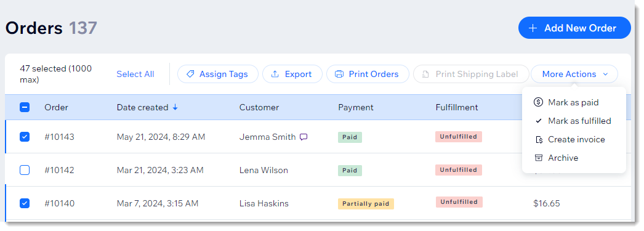Click the archive box icon
This screenshot has height=231, width=644.
coord(539,158)
